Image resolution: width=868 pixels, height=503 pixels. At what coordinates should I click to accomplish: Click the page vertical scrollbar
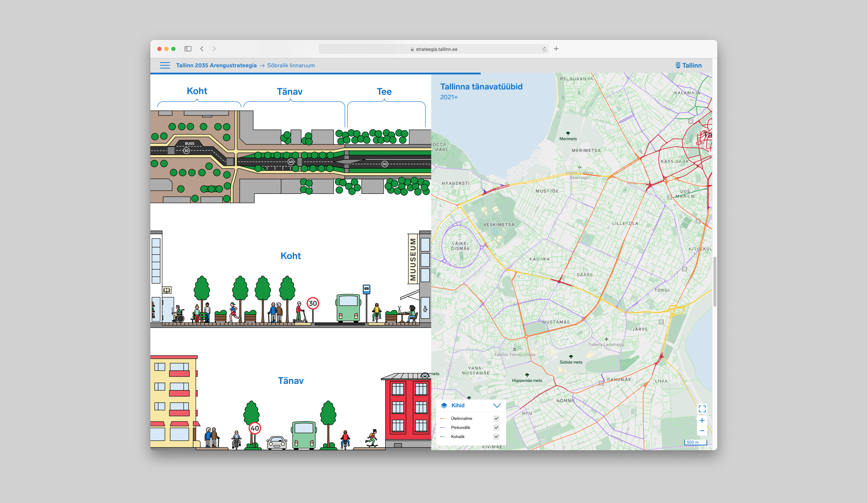(x=715, y=281)
